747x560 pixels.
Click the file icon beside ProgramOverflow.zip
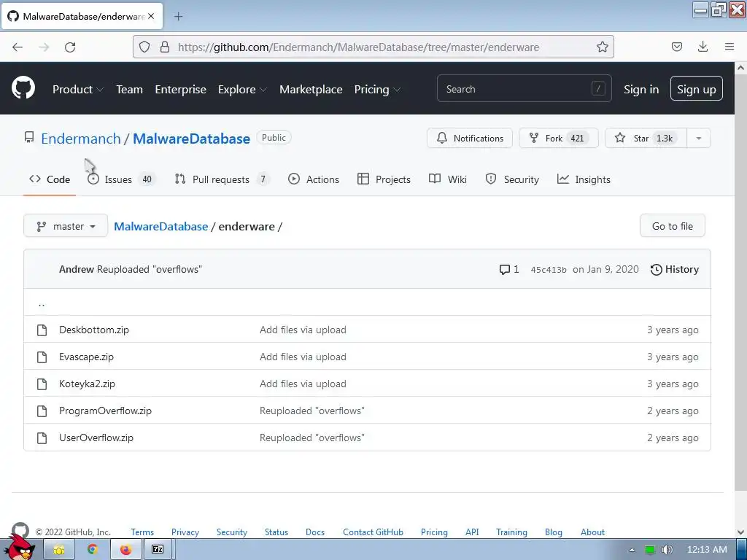point(42,411)
